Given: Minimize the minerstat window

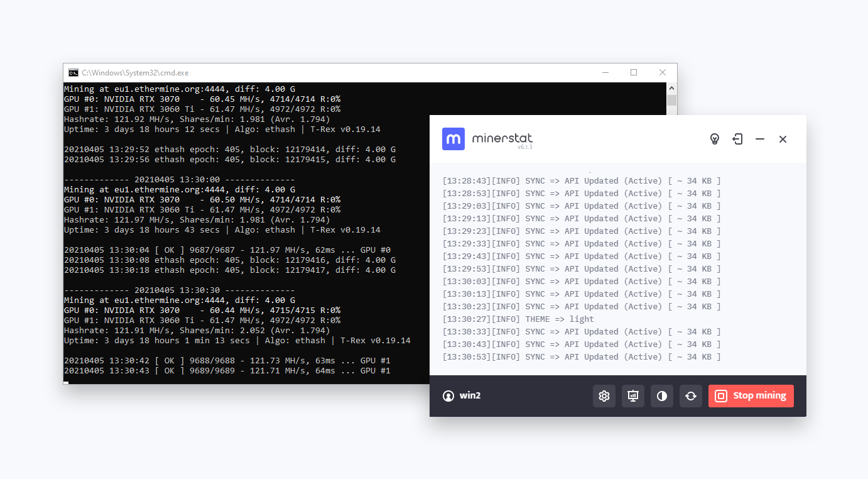Looking at the screenshot, I should coord(760,139).
